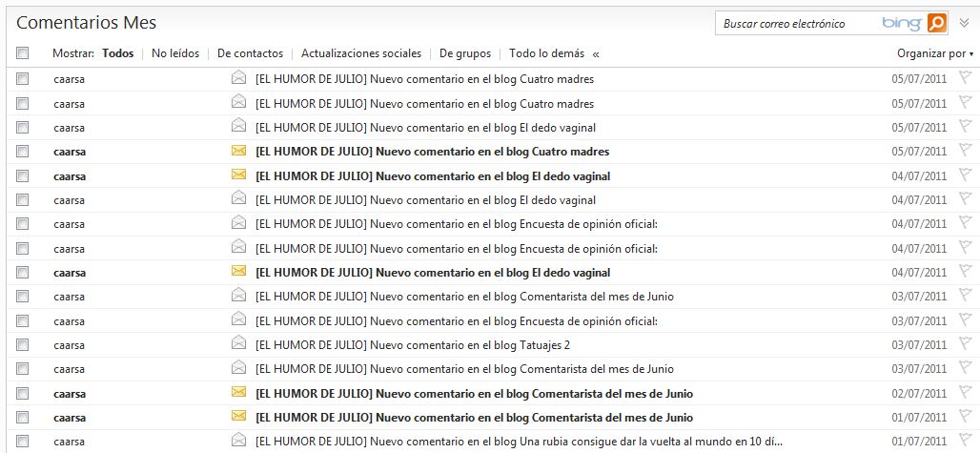Flag the Una rubia consigue message

pos(966,441)
